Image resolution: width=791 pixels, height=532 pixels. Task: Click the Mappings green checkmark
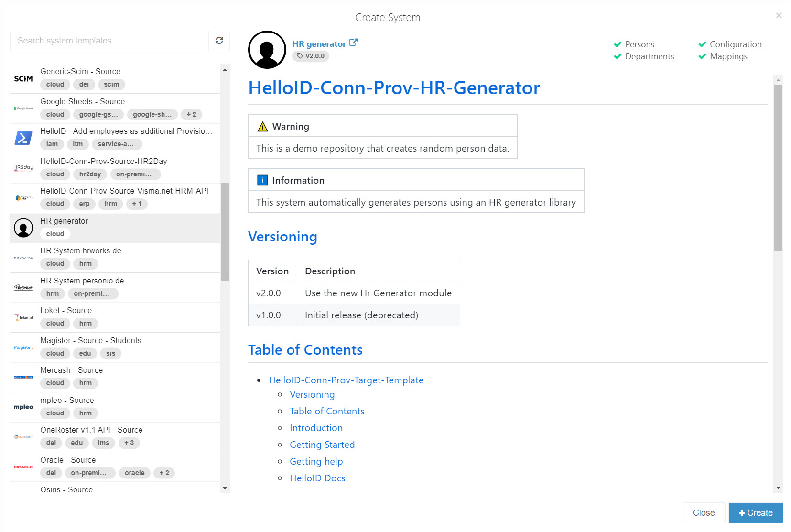(702, 56)
